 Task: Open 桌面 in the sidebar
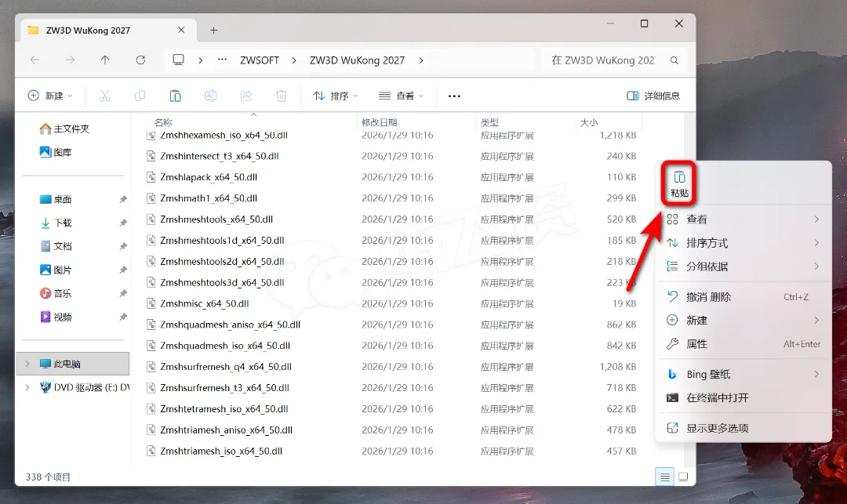point(56,199)
